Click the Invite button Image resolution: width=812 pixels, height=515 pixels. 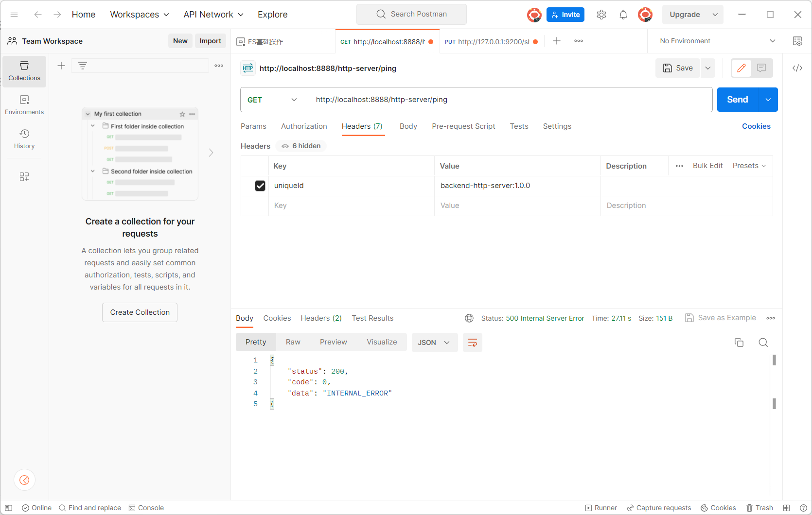click(x=565, y=15)
